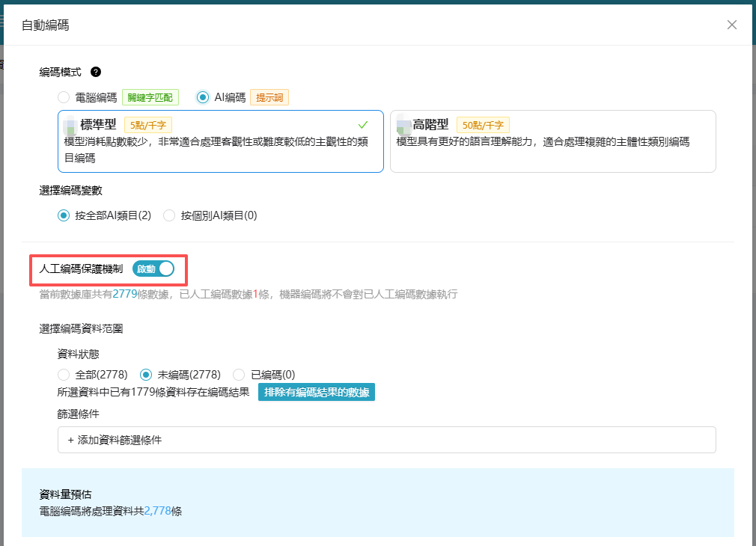This screenshot has height=546, width=756.
Task: Close the 自動編碼 dialog
Action: tap(732, 25)
